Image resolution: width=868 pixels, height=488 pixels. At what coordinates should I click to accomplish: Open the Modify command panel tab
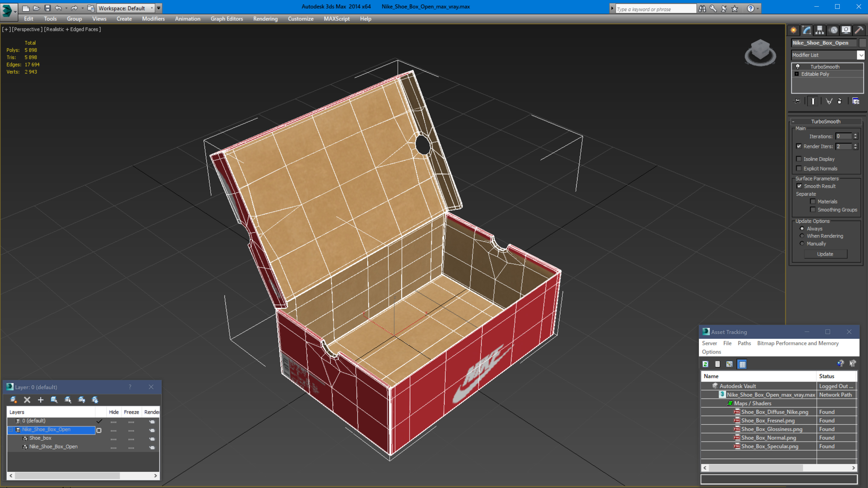(806, 30)
